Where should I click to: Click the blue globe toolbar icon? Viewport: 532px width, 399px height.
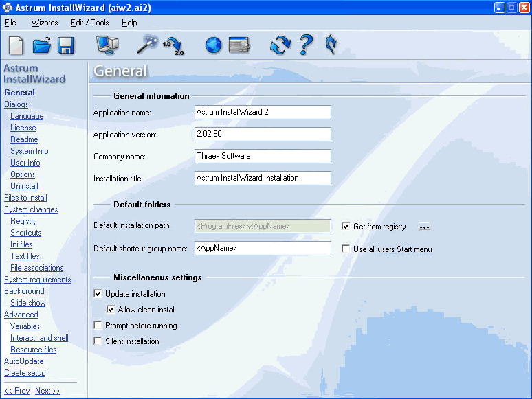pyautogui.click(x=213, y=45)
